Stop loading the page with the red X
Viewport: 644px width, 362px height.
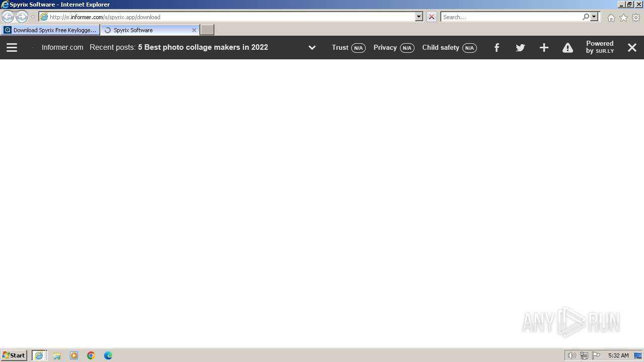tap(432, 17)
